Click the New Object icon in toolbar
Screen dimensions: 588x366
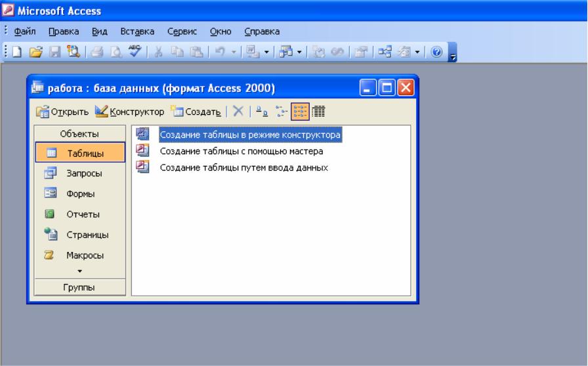(x=404, y=52)
